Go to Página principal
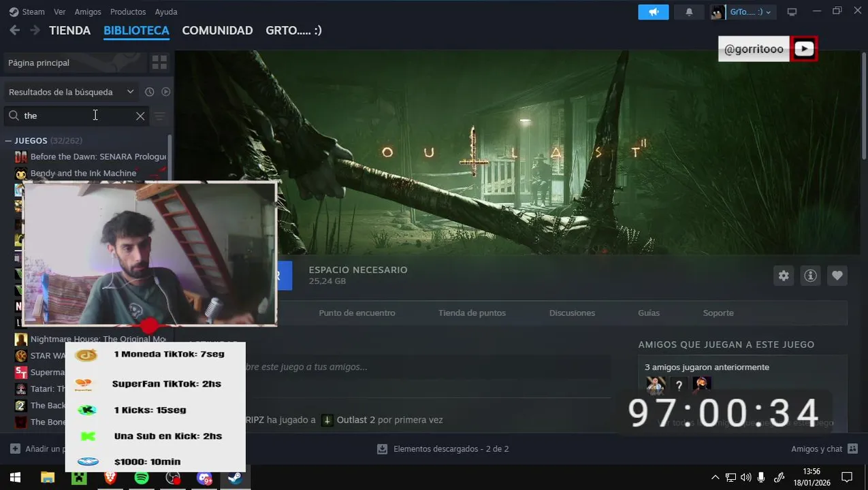868x490 pixels. pos(75,63)
